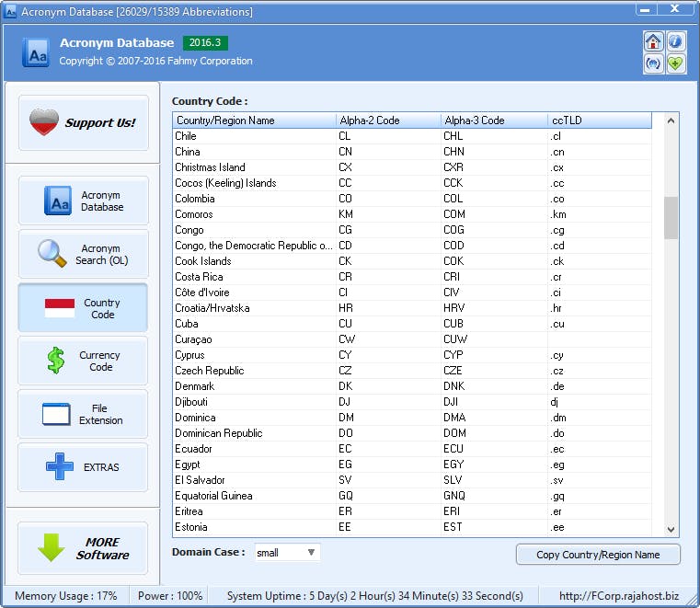Click the Copy Country/Region Name button
This screenshot has width=700, height=608.
point(598,555)
